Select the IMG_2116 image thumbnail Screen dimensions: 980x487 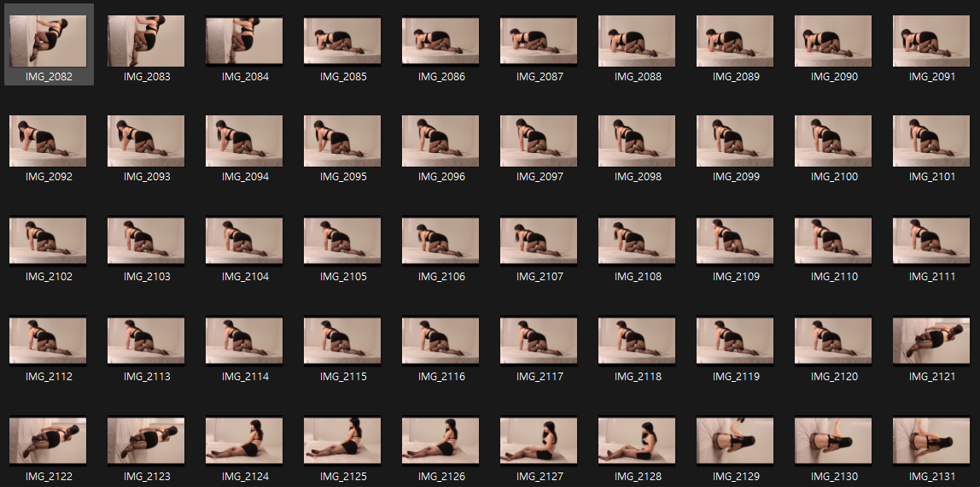click(440, 341)
